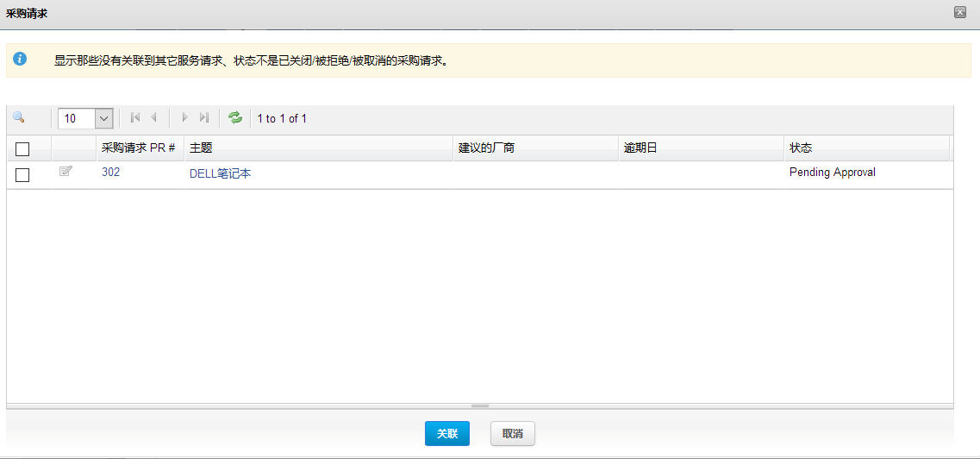980x459 pixels.
Task: Go to the previous page
Action: 153,118
